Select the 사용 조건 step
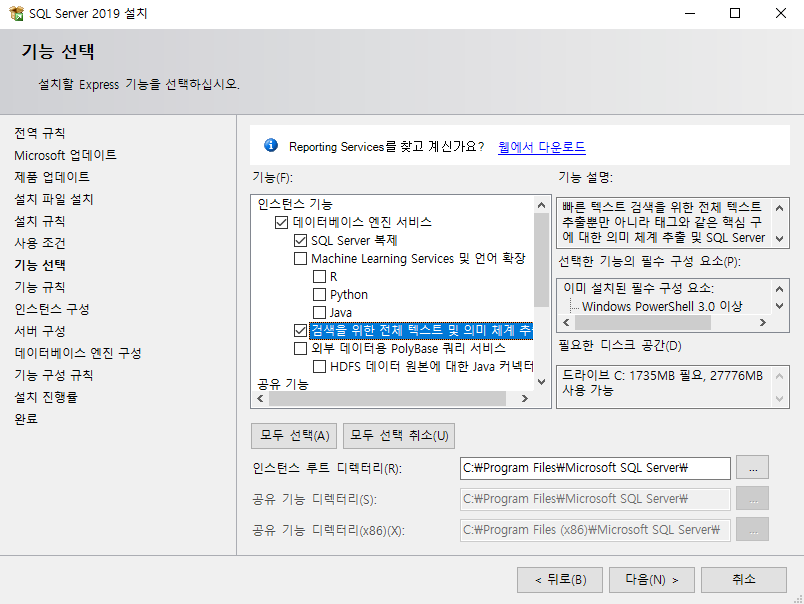This screenshot has height=604, width=804. (x=39, y=243)
